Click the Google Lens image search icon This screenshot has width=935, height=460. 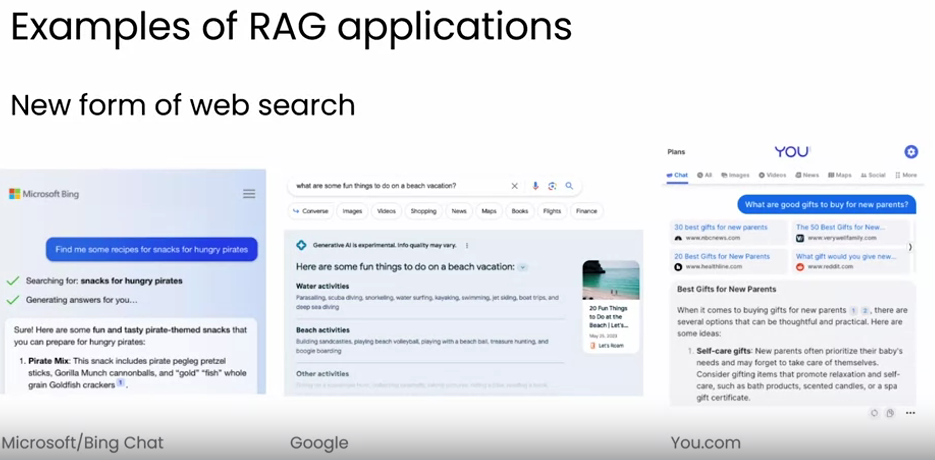point(552,186)
